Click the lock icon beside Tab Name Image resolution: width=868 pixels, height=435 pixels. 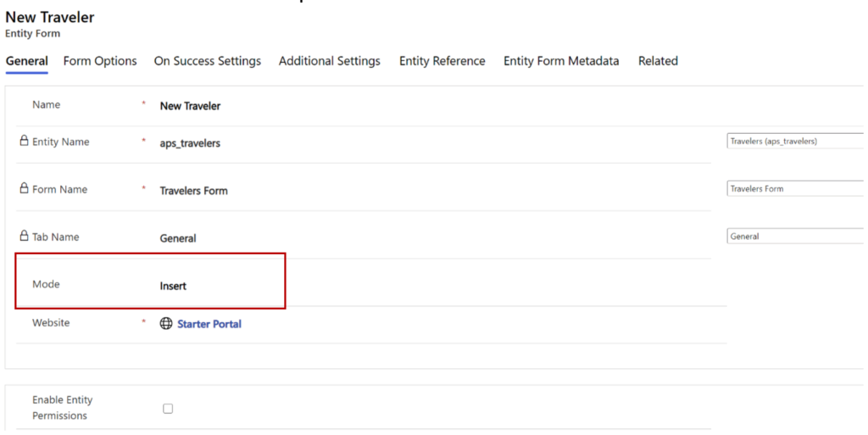(x=24, y=236)
